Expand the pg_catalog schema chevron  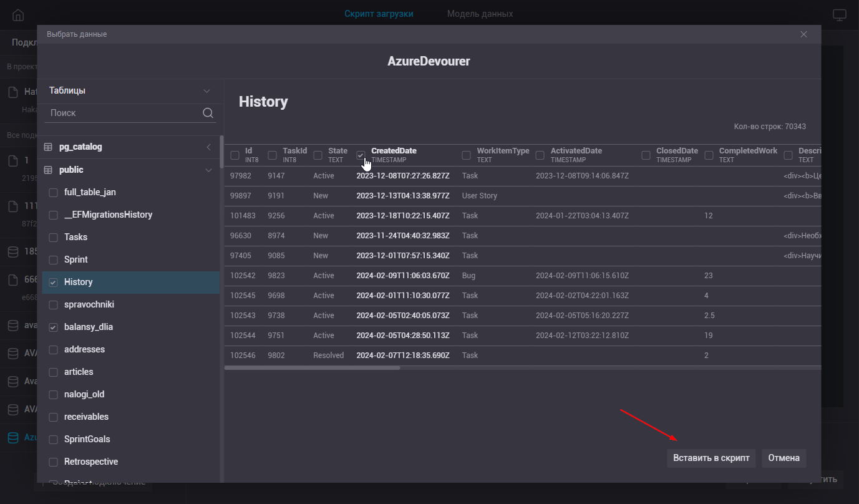click(x=208, y=147)
